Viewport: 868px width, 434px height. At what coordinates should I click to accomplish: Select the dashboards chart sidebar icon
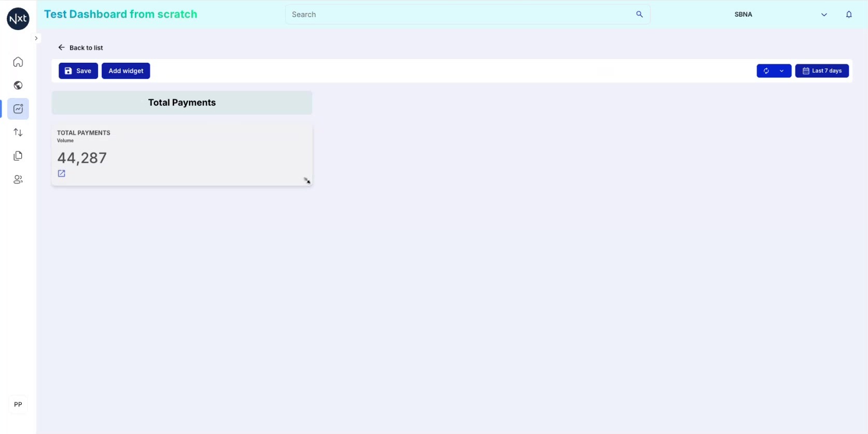click(18, 109)
